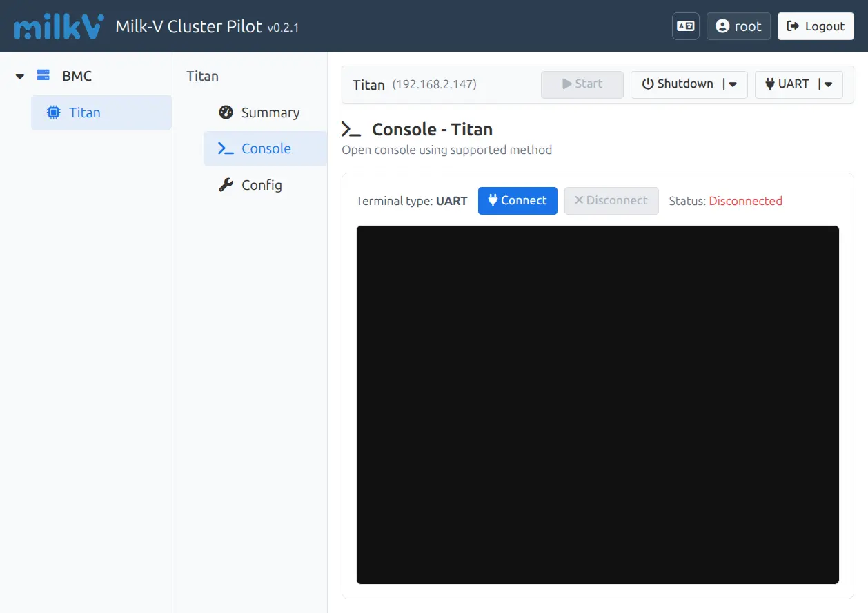Click the UART console button
Image resolution: width=868 pixels, height=613 pixels.
[787, 84]
